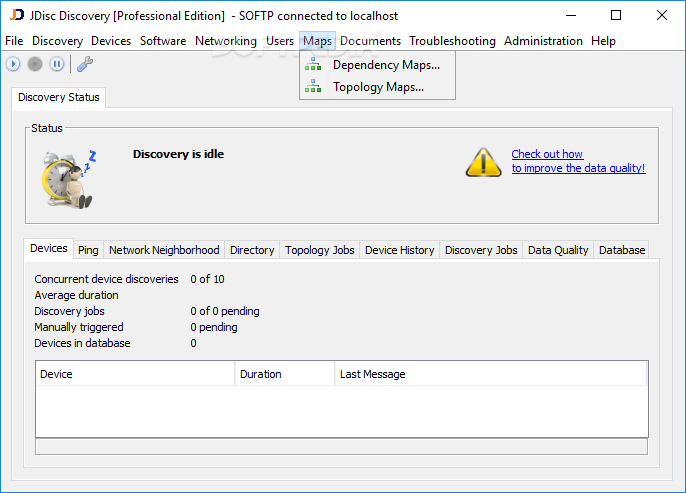Image resolution: width=686 pixels, height=493 pixels.
Task: Start discovery with the play icon
Action: tap(13, 64)
